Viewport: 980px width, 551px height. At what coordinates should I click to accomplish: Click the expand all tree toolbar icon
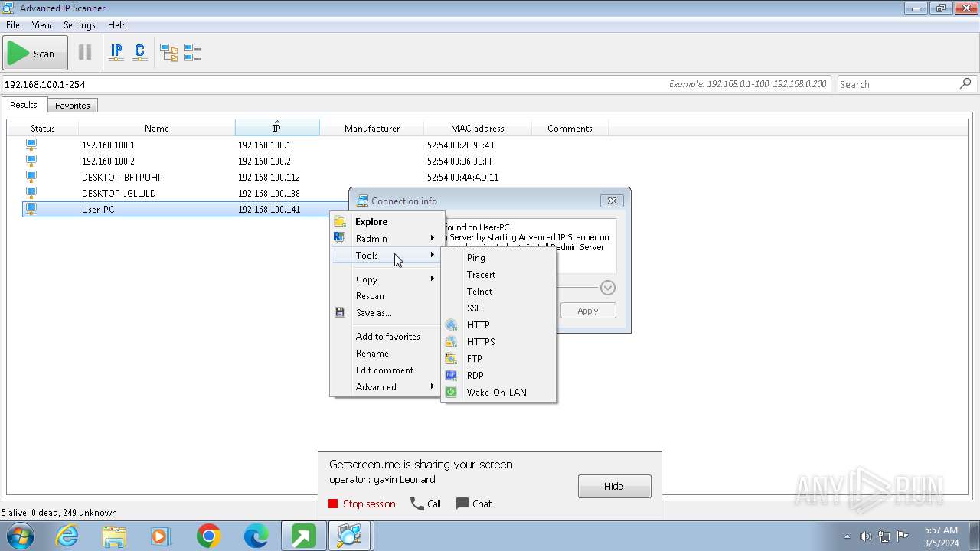168,53
